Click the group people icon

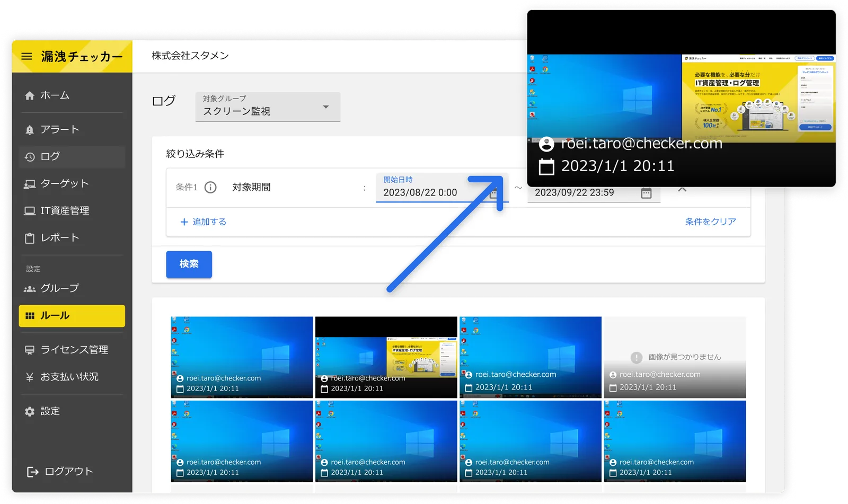pos(30,289)
